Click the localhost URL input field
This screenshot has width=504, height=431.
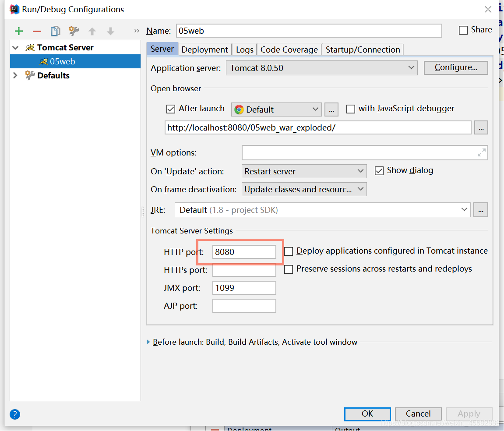tap(318, 128)
